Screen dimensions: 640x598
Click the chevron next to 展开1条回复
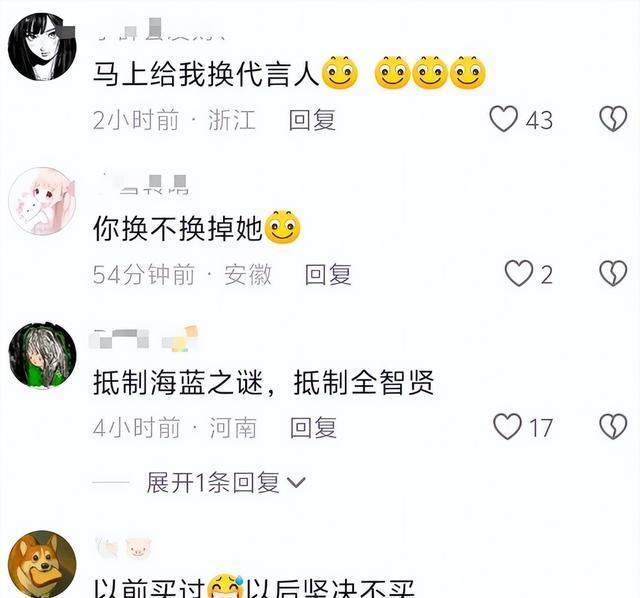click(296, 483)
